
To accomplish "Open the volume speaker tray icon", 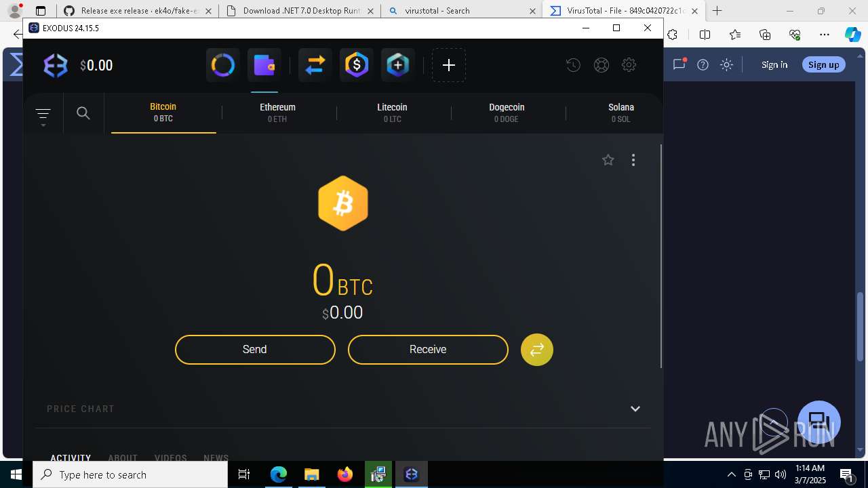I will click(x=781, y=474).
